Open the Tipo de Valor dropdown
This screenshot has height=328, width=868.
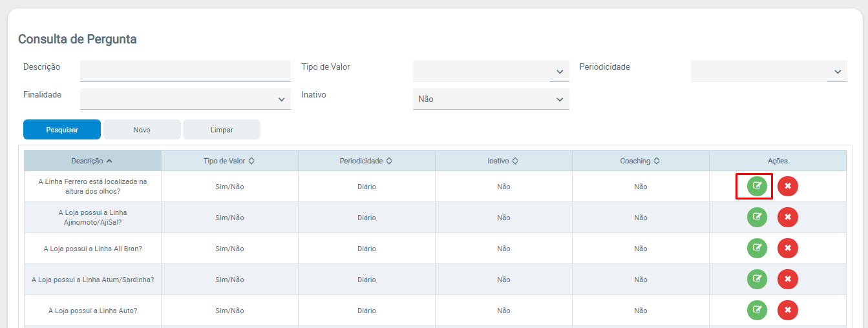(491, 71)
